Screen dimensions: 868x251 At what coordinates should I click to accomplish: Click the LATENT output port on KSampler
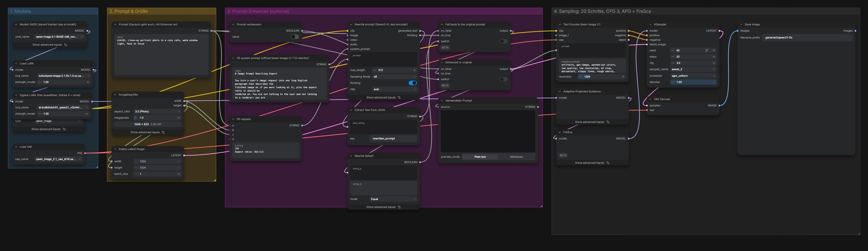719,31
